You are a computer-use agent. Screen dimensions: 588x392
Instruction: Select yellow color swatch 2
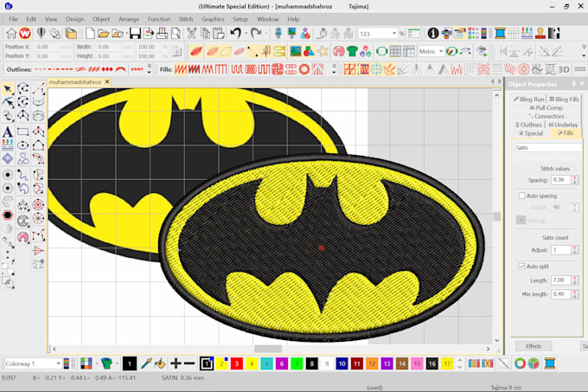tap(221, 363)
